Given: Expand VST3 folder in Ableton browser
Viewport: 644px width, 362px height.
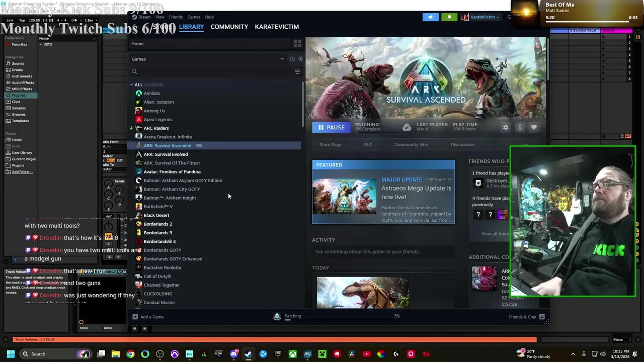Looking at the screenshot, I should point(41,44).
